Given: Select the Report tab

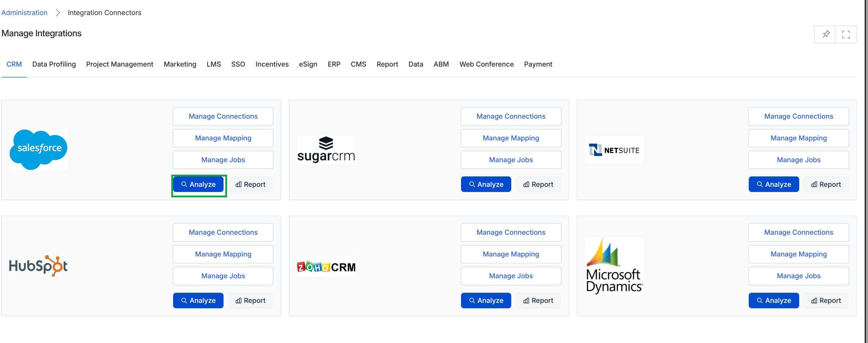Looking at the screenshot, I should coord(387,64).
